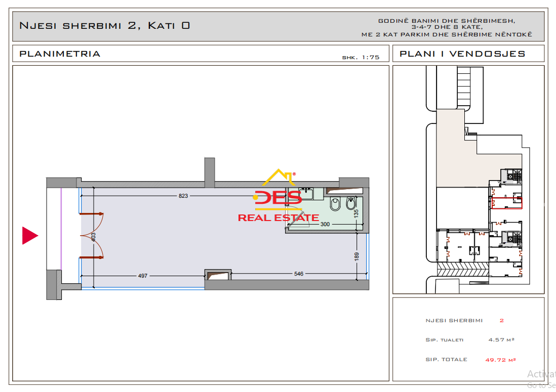
Task: Click the scale text shk. 1:75
Action: [361, 57]
